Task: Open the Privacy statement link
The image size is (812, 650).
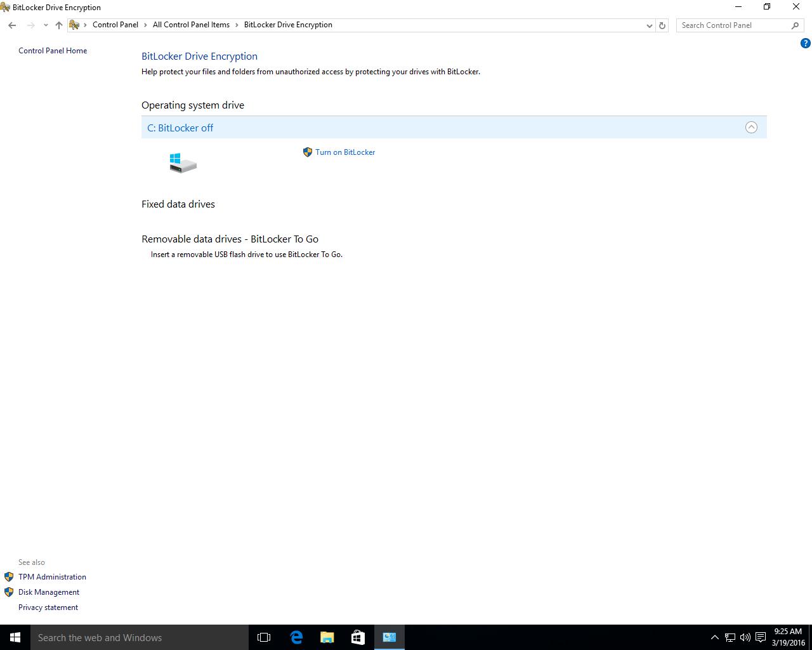Action: pyautogui.click(x=48, y=607)
